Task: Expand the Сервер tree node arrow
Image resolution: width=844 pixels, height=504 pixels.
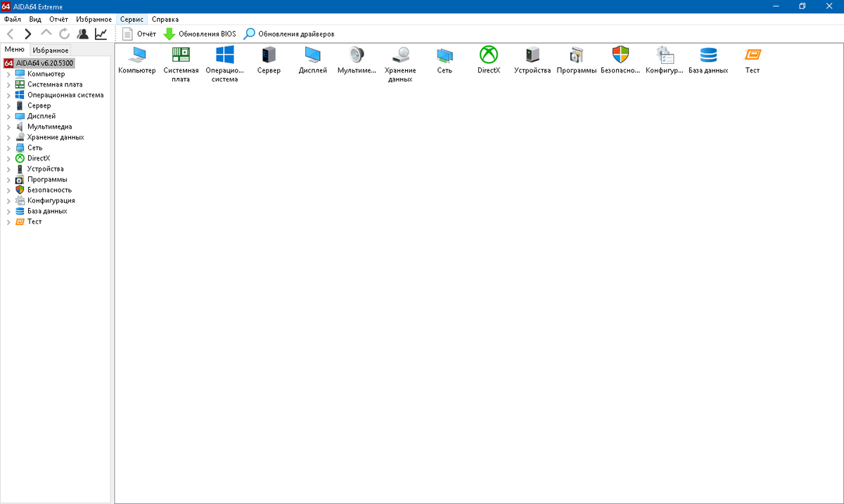Action: pos(8,105)
